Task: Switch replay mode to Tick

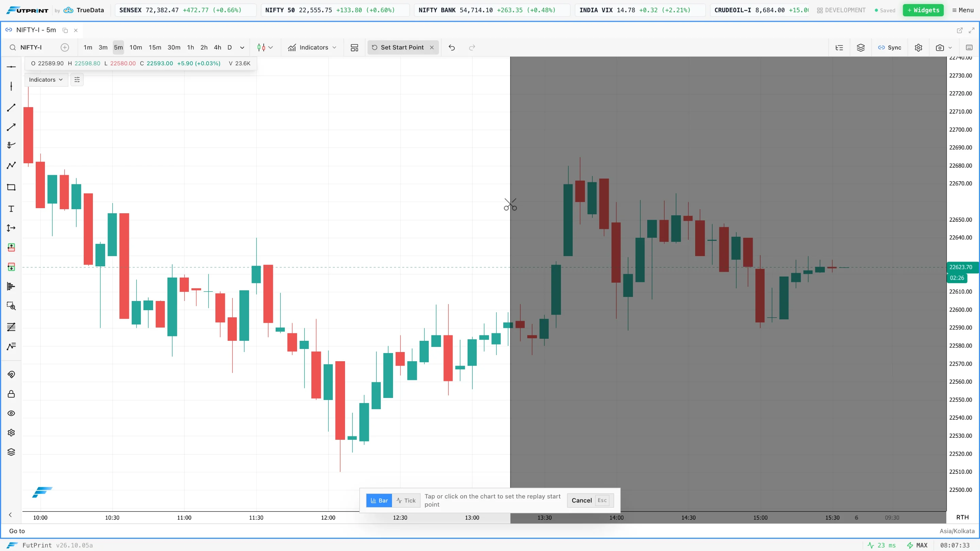Action: 406,500
